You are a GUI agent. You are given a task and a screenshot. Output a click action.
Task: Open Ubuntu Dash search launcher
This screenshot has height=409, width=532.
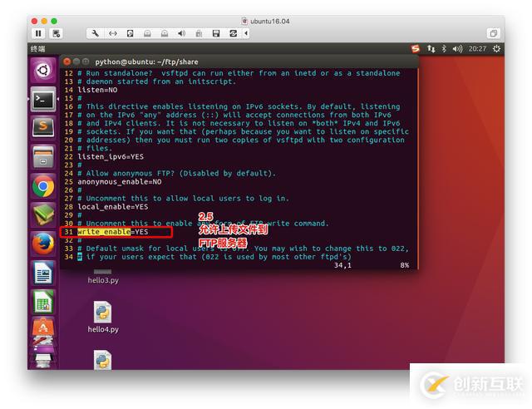point(43,71)
